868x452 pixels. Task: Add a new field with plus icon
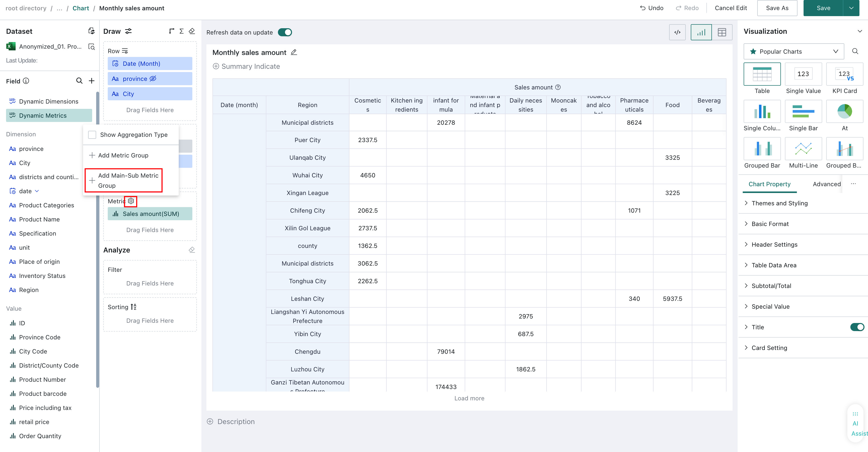click(92, 81)
